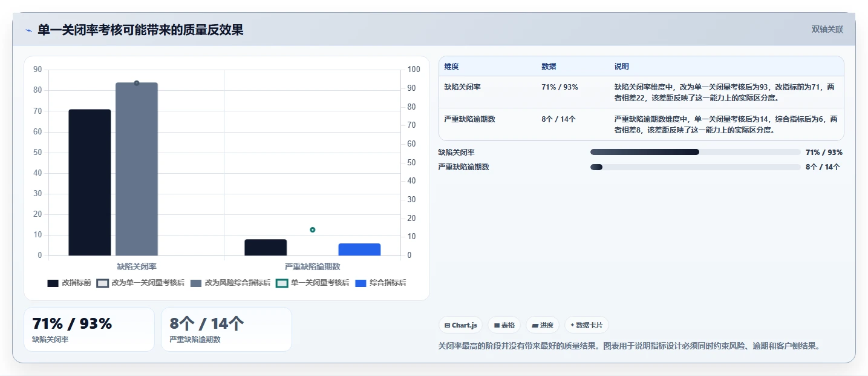Click the 双轴关联 label in header
868x376 pixels.
pyautogui.click(x=827, y=30)
